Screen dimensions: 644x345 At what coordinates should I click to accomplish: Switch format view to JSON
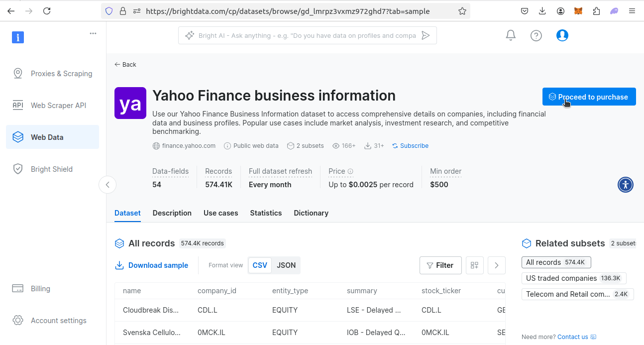click(286, 265)
